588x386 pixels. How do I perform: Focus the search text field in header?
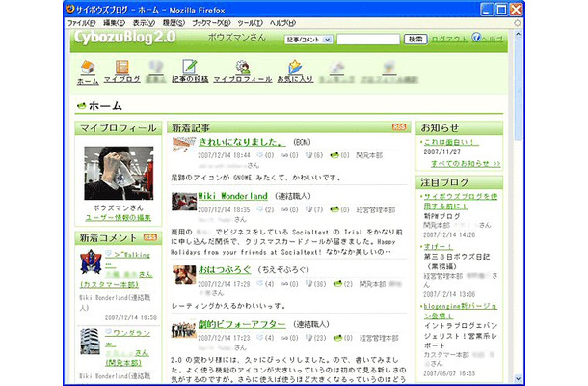pyautogui.click(x=368, y=40)
